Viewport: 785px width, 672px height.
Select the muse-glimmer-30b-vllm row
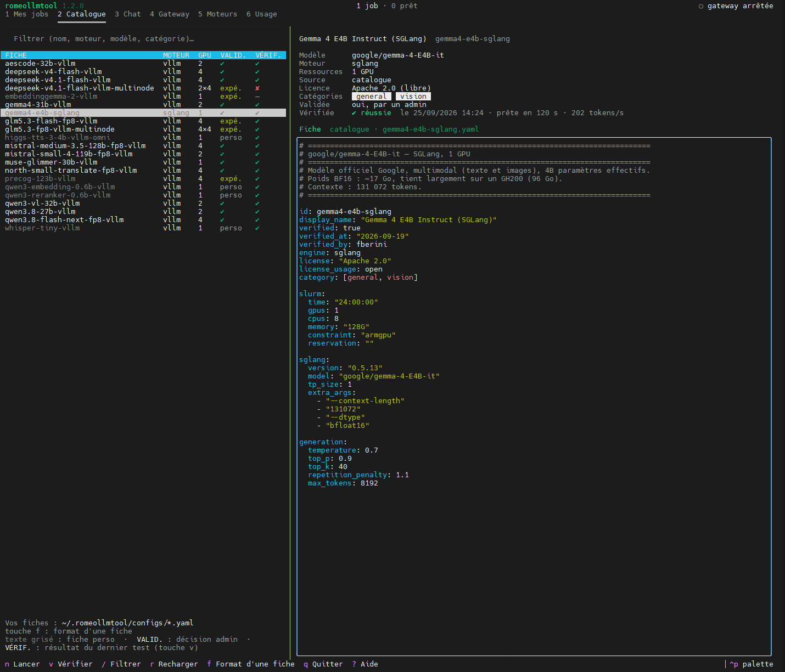[143, 162]
